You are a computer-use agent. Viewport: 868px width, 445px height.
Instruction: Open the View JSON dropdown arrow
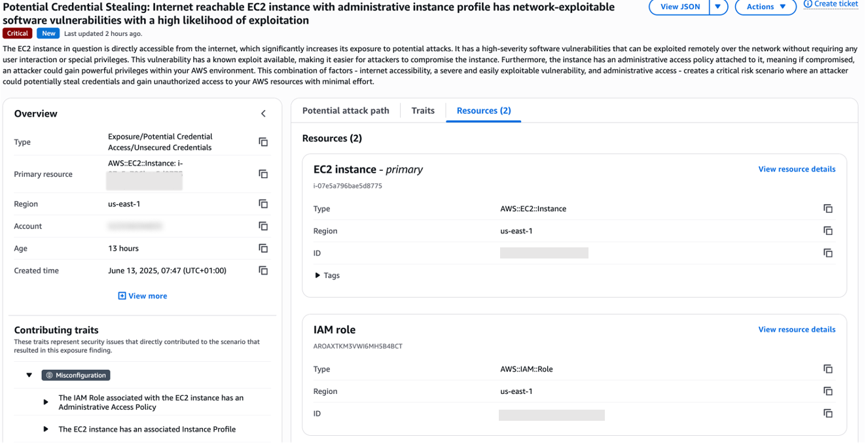pos(718,7)
